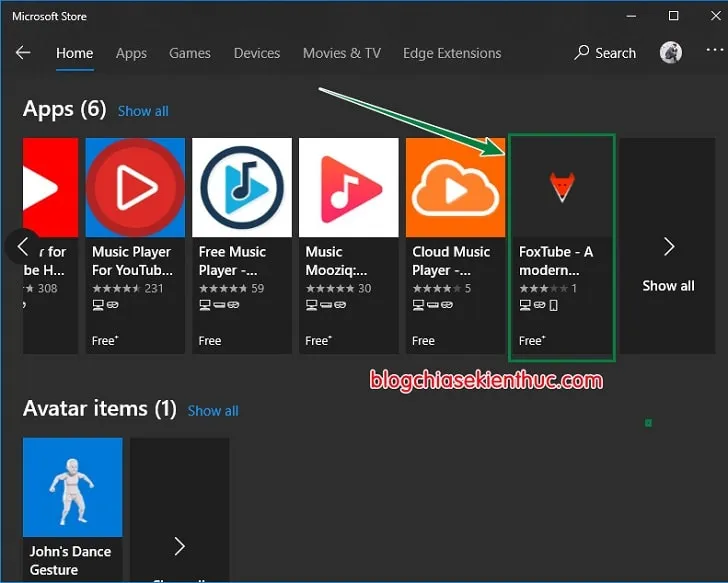The width and height of the screenshot is (728, 583).
Task: Open the Cloud Music Player app icon
Action: coord(455,188)
